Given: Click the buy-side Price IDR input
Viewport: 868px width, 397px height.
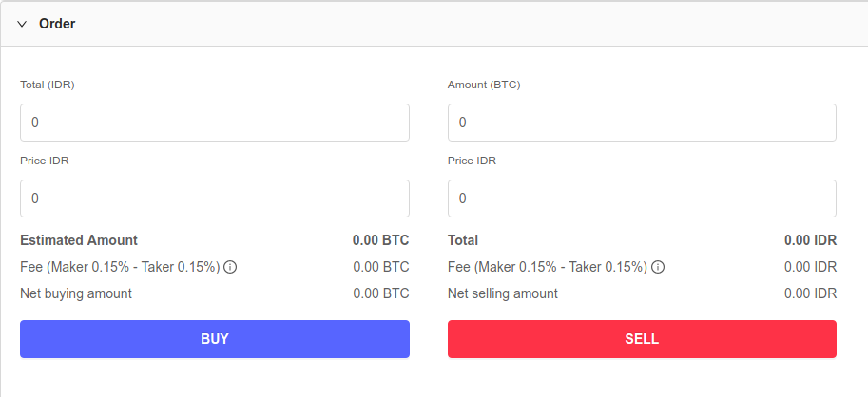Looking at the screenshot, I should [x=214, y=198].
